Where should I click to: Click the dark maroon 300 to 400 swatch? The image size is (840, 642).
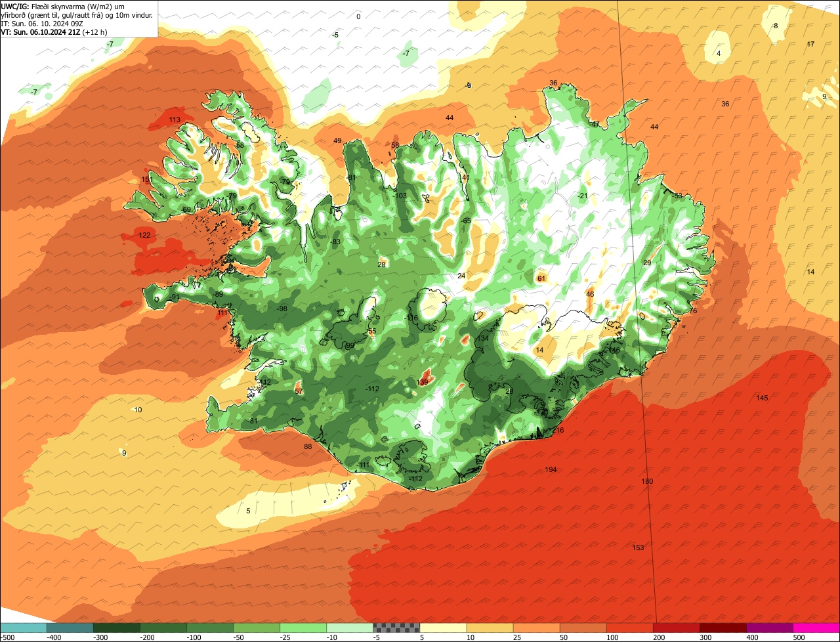coord(723,628)
